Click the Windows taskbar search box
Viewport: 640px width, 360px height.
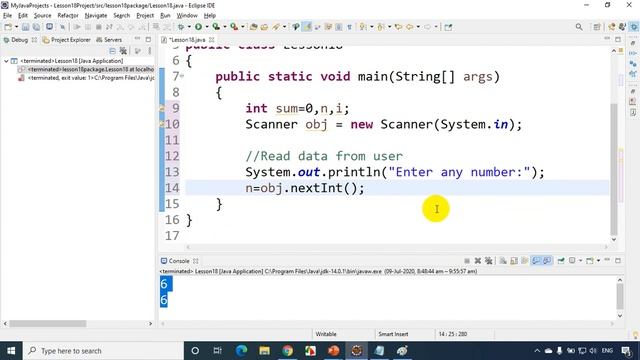[x=104, y=351]
